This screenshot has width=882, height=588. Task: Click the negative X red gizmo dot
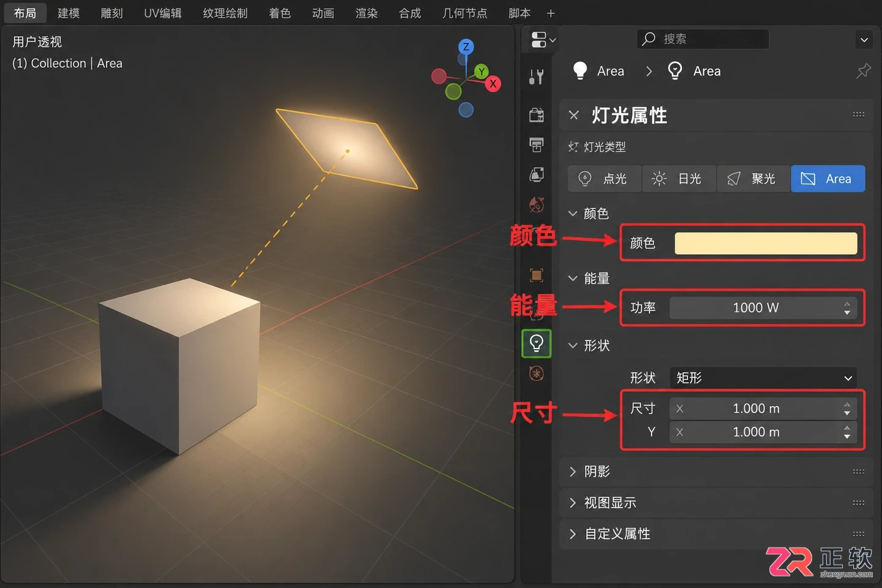click(439, 77)
